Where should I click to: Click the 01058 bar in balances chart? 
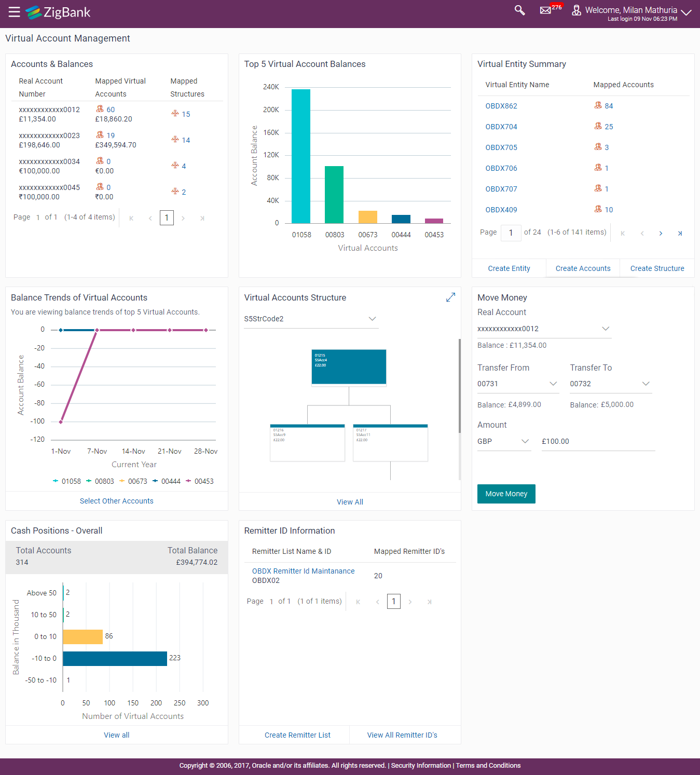(x=301, y=156)
